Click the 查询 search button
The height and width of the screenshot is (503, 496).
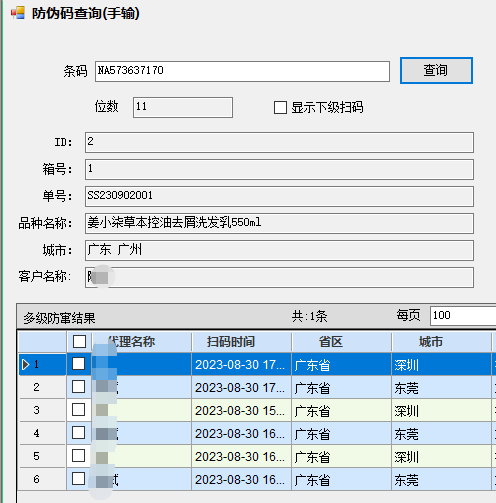[436, 70]
